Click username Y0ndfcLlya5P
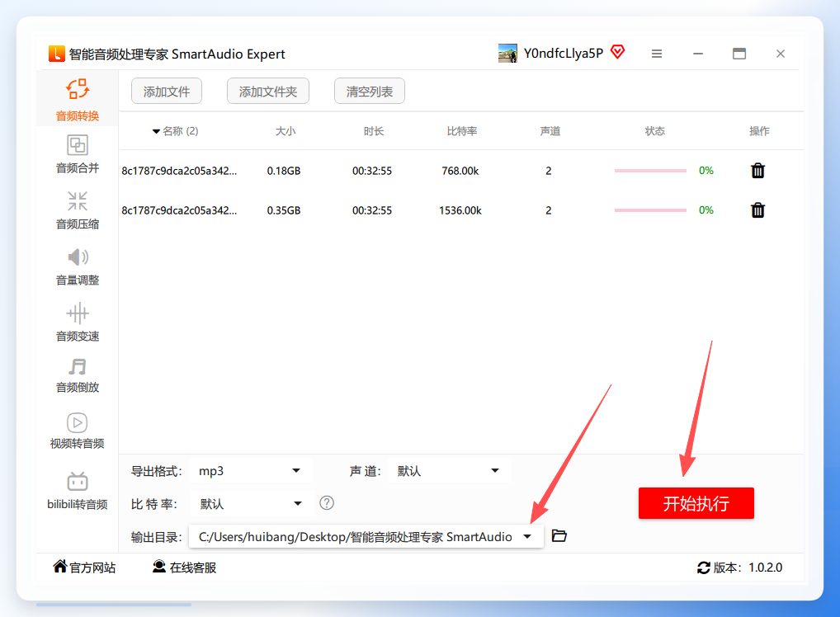Viewport: 840px width, 617px height. (x=563, y=53)
